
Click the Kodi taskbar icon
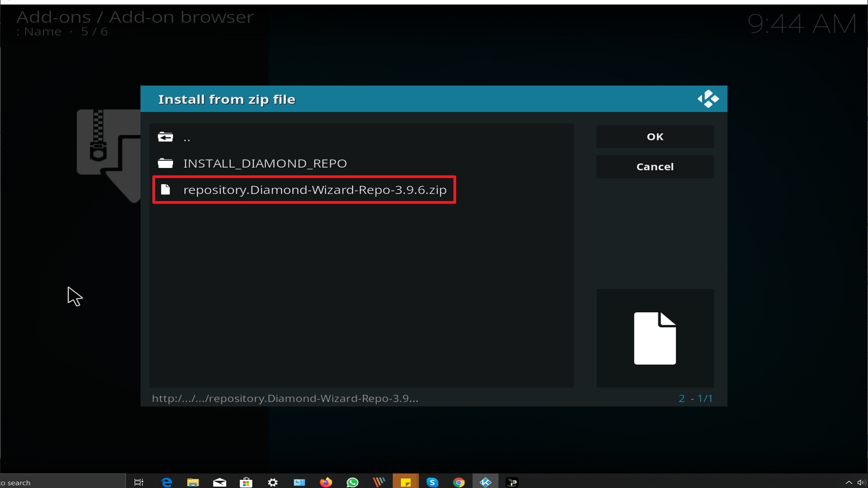click(486, 482)
